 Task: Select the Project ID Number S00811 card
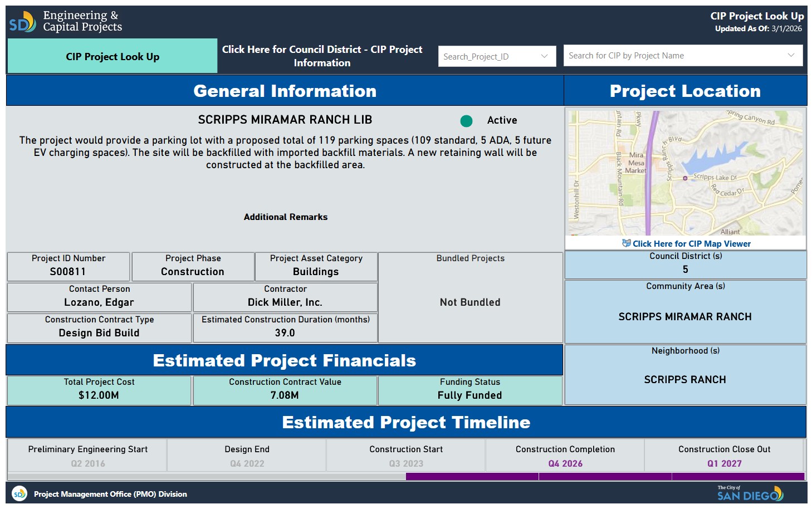pos(69,266)
